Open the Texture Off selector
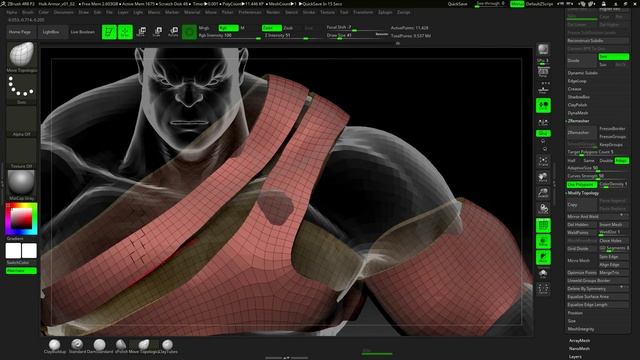Viewport: 640px width, 360px height. 22,153
